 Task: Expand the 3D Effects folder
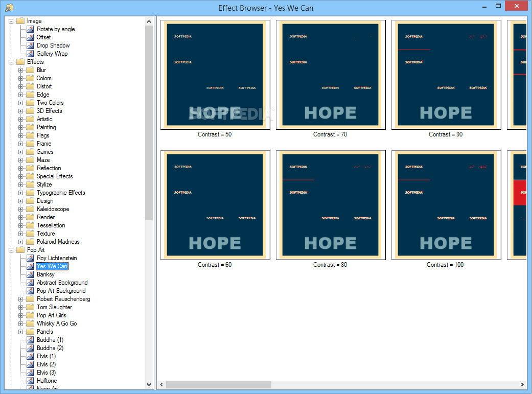click(x=20, y=111)
